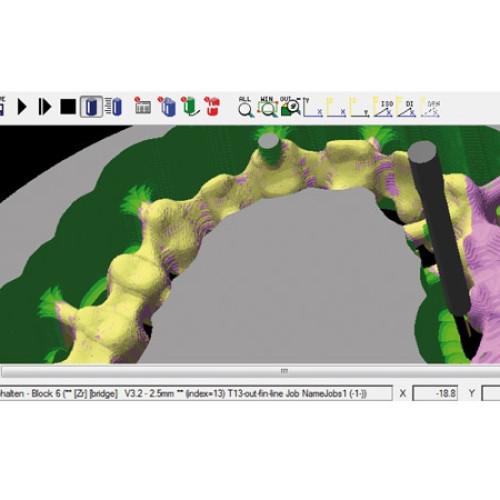This screenshot has width=500, height=500.
Task: Click the X coordinate field showing -18.8
Action: pyautogui.click(x=435, y=393)
